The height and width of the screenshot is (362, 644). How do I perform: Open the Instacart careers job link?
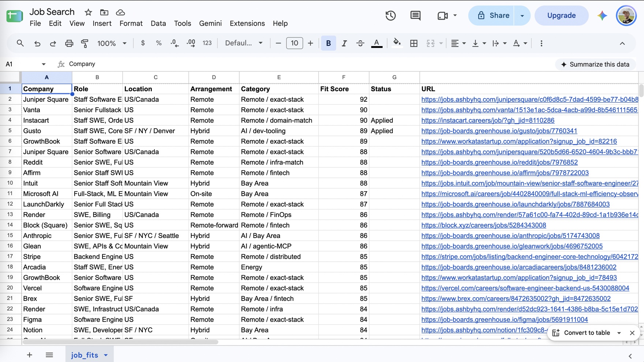coord(488,120)
